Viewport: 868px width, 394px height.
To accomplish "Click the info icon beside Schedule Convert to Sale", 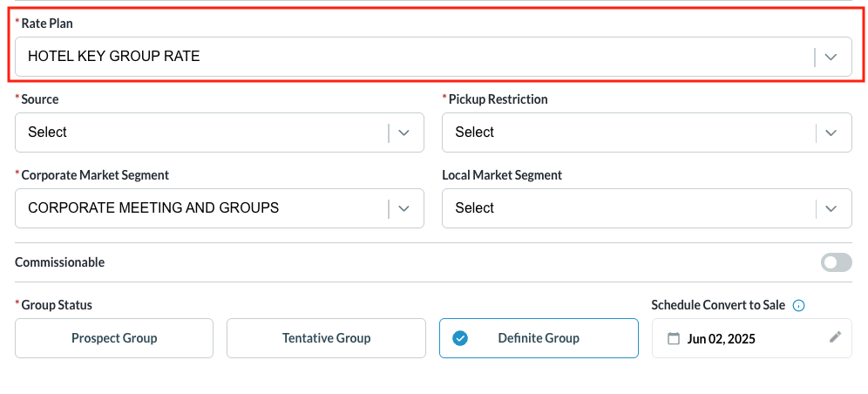I will (x=798, y=306).
